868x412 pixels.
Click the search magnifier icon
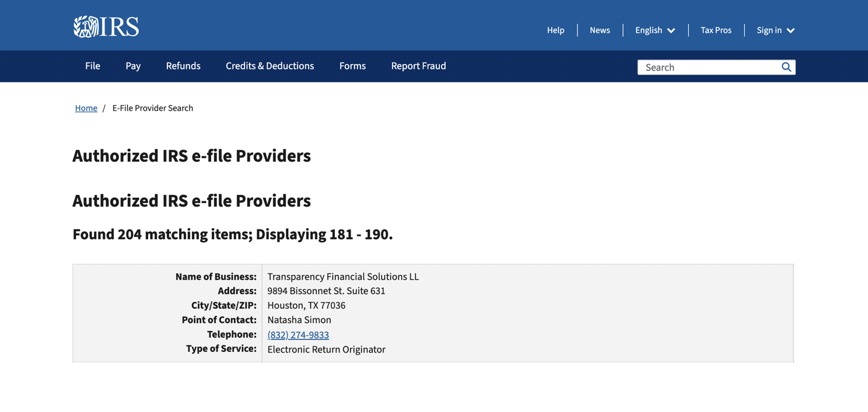(786, 67)
